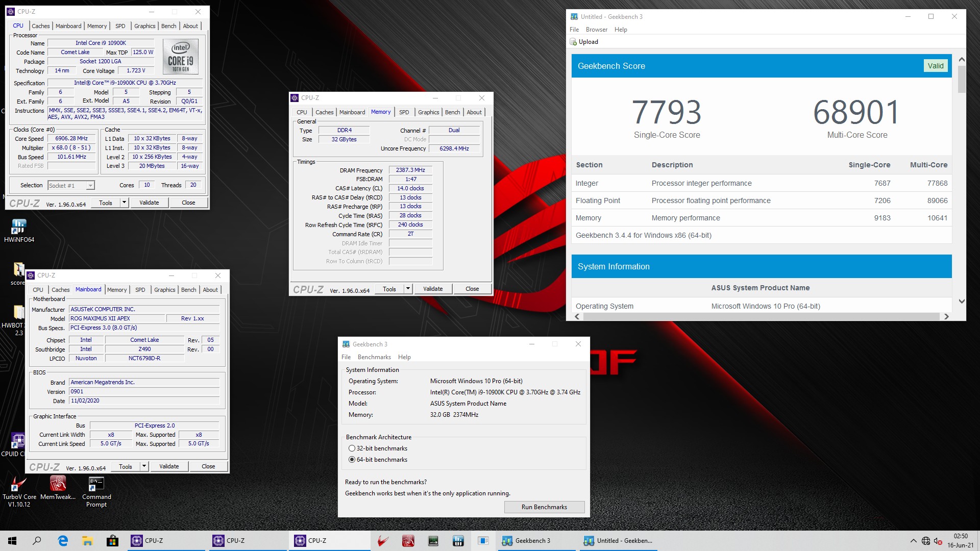The height and width of the screenshot is (551, 980).
Task: Click Intel Core i9 logo in CPU-Z
Action: click(x=181, y=57)
